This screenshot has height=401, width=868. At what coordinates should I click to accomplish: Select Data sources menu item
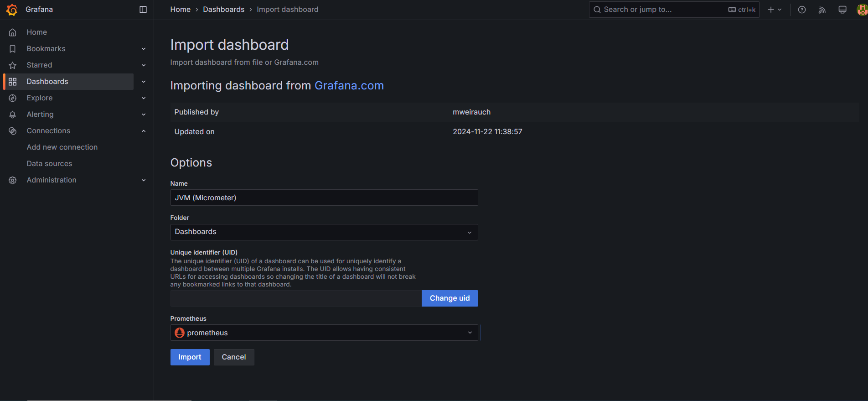coord(49,164)
